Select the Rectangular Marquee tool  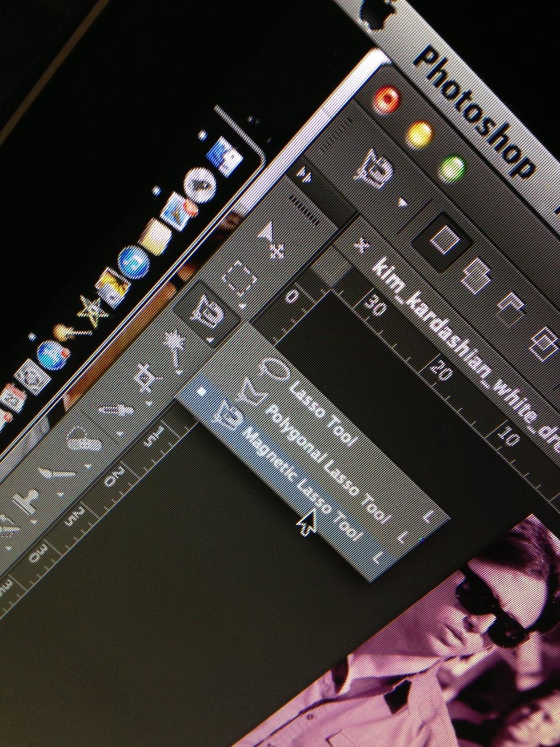[240, 279]
